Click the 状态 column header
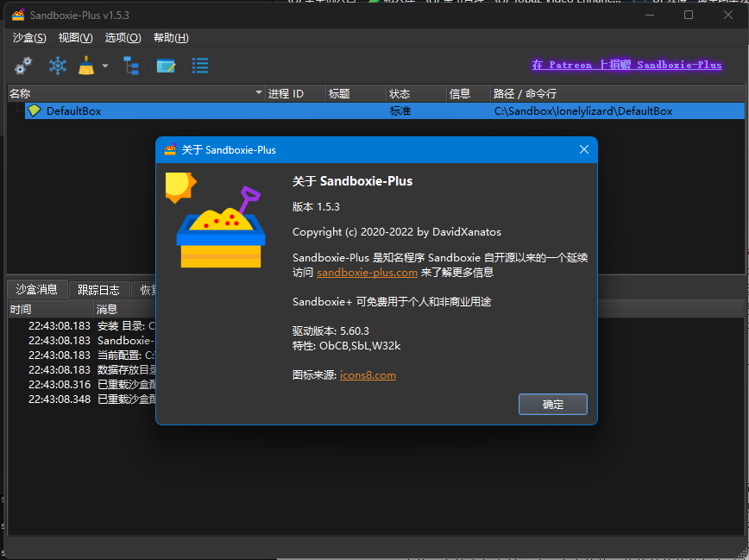Image resolution: width=749 pixels, height=560 pixels. 416,94
